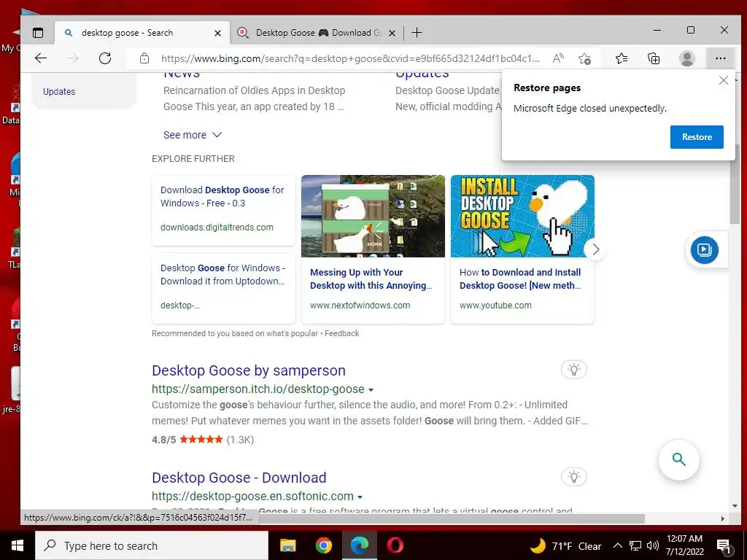Switch to 'desktop goose - Search' tab
Image resolution: width=747 pixels, height=560 pixels.
[x=142, y=33]
